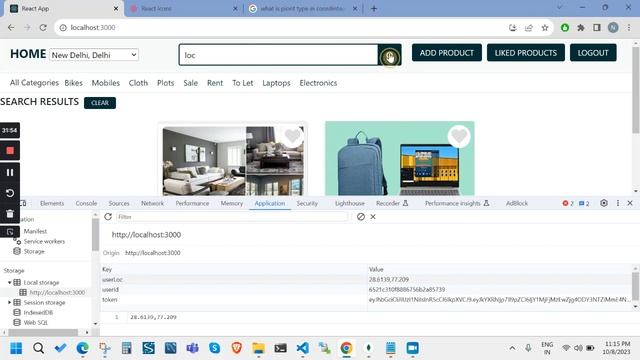Delete the selected storage entry with X icon
The image size is (640, 360).
(x=373, y=217)
